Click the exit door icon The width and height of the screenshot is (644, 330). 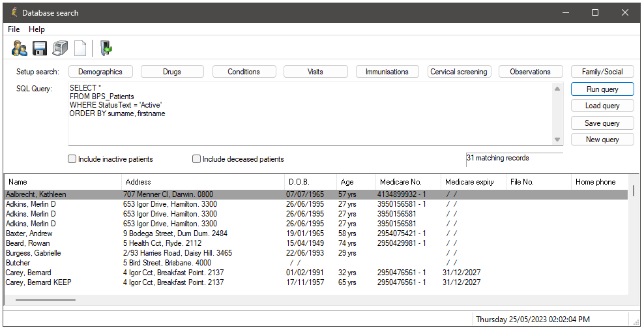[x=106, y=48]
